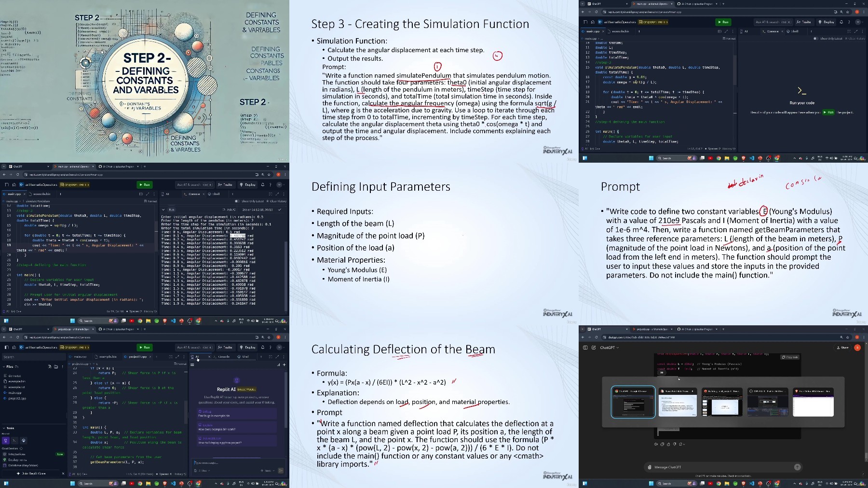
Task: Switch to the project2.cpp editor tab
Action: point(137,357)
